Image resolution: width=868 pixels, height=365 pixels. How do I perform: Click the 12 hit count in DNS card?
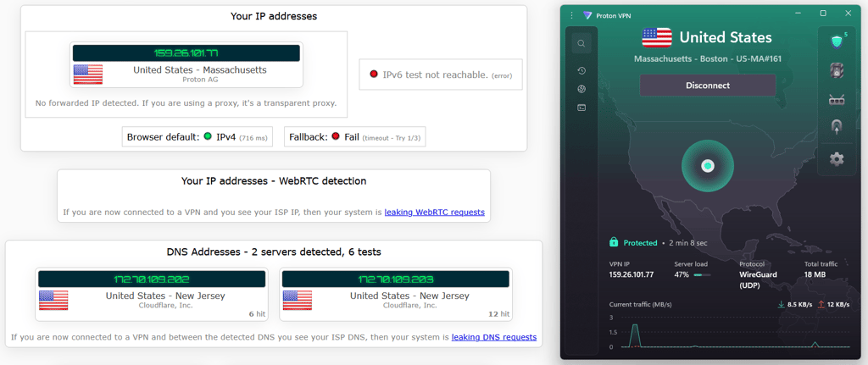(x=498, y=313)
